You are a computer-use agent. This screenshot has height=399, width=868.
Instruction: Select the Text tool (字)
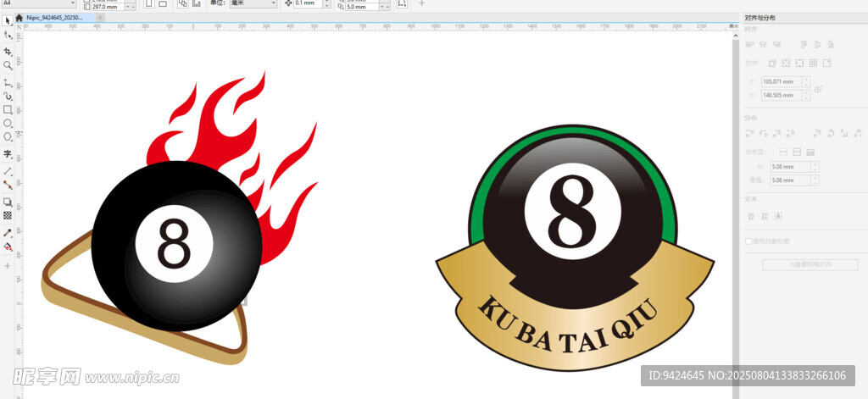click(8, 154)
